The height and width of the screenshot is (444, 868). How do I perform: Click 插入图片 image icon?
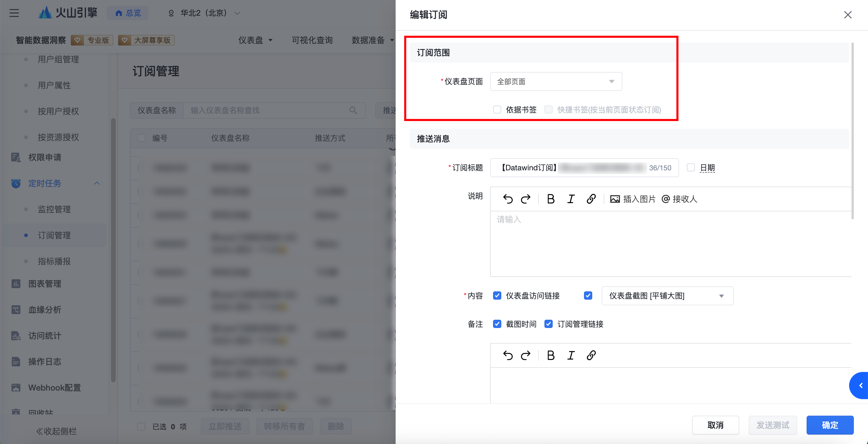[x=615, y=199]
